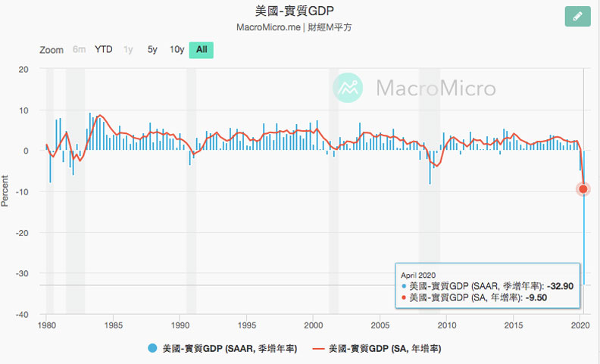The width and height of the screenshot is (600, 364).
Task: Select the 1y zoom range
Action: coord(128,50)
